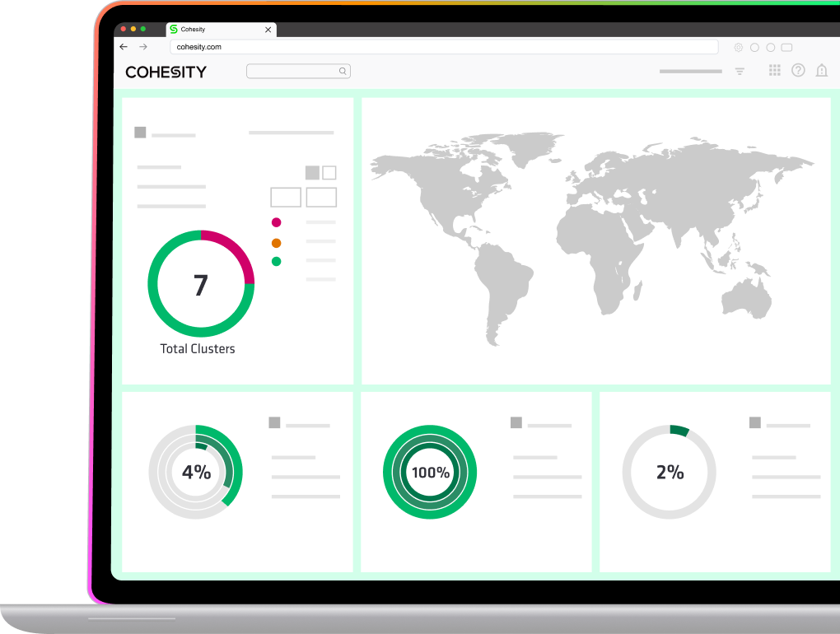
Task: Click the browser forward navigation arrow
Action: (144, 47)
